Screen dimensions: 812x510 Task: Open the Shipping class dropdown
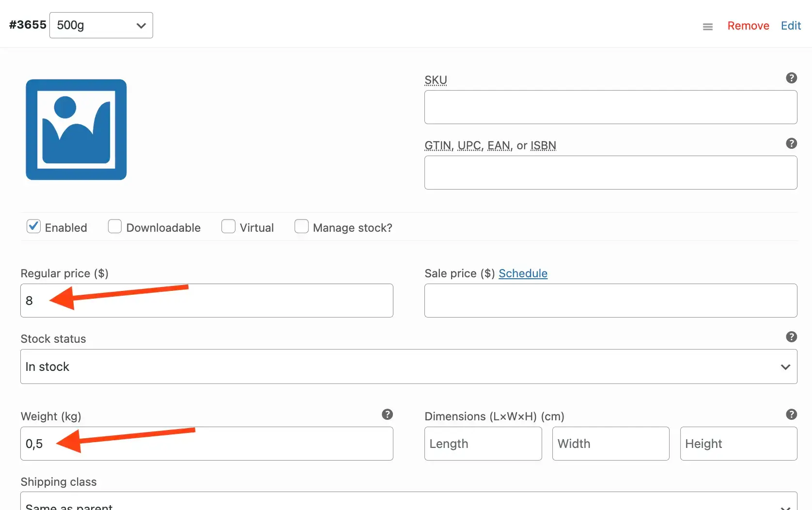(408, 502)
